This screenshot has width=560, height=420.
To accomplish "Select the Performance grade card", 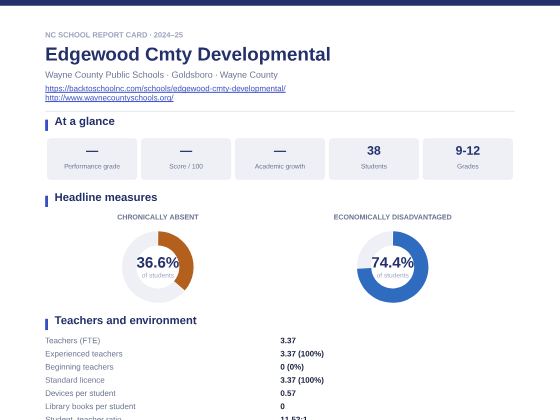I will click(x=92, y=159).
